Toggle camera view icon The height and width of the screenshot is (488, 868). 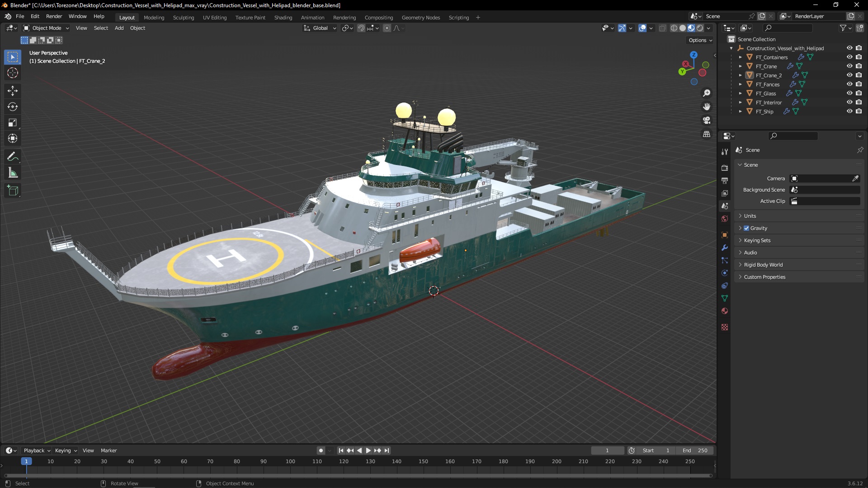tap(707, 120)
